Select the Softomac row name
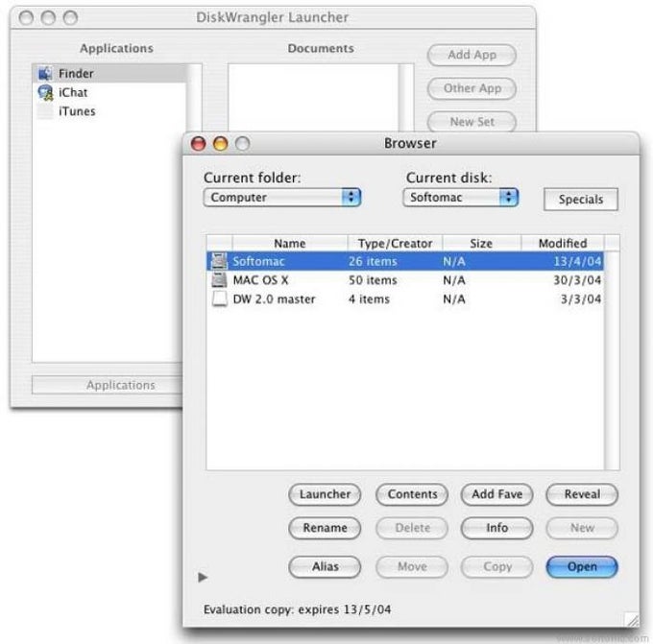The height and width of the screenshot is (644, 653). point(258,261)
